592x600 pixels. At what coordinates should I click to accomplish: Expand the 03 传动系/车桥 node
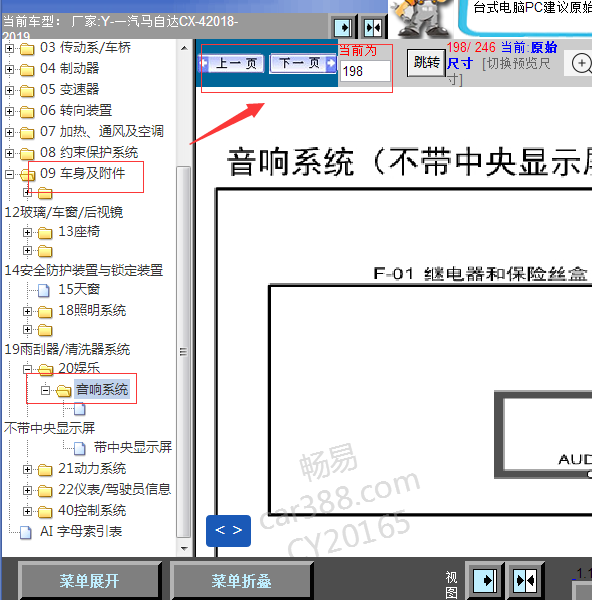tap(9, 49)
